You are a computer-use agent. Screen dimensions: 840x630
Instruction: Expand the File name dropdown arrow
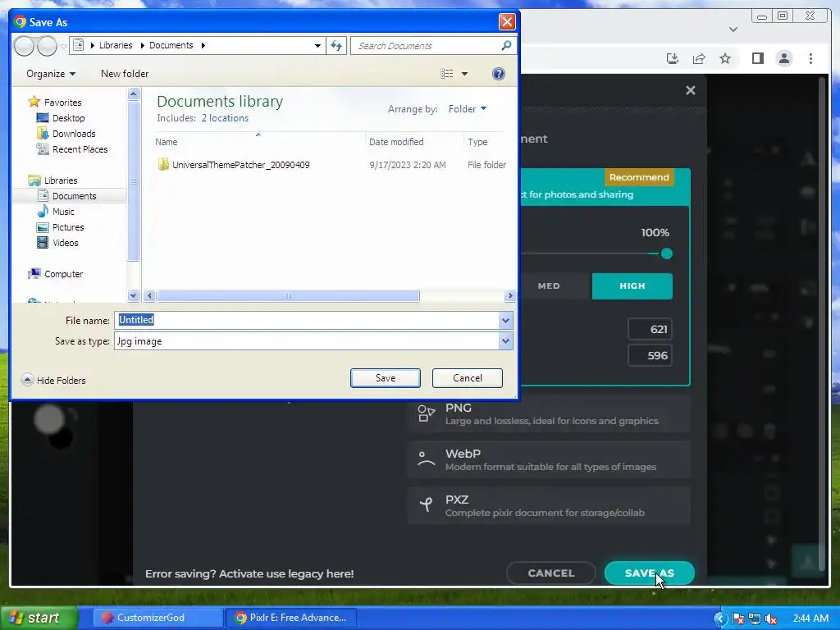click(505, 321)
